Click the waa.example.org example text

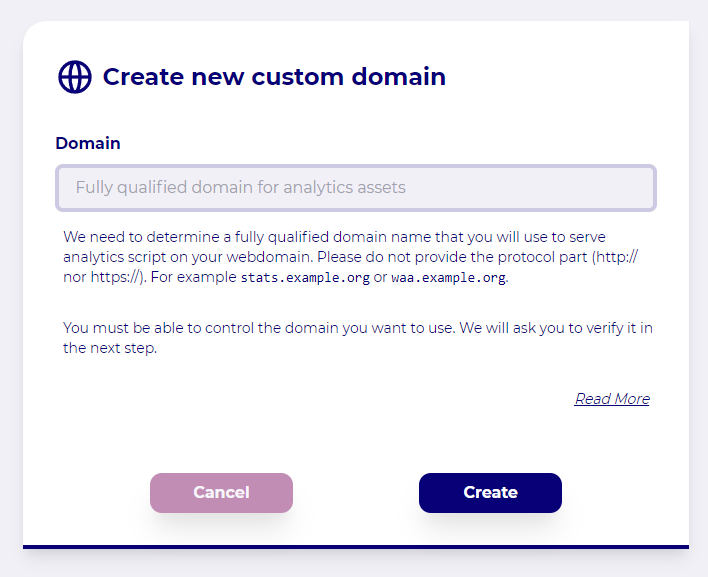pos(448,277)
